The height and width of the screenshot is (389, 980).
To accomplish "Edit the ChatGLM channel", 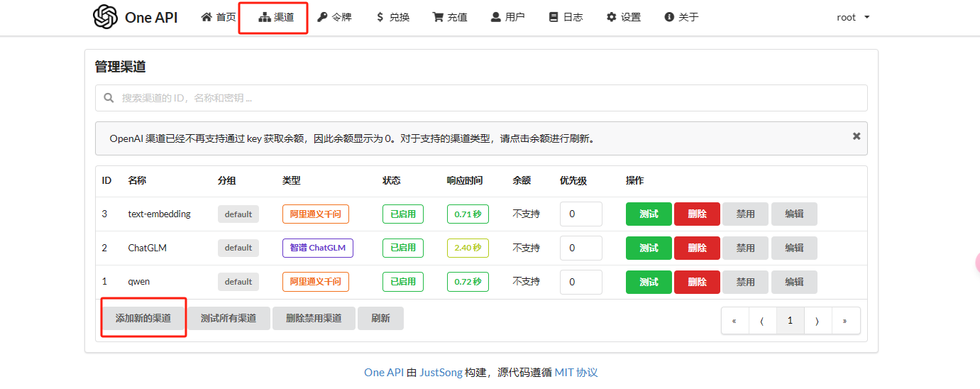I will [794, 248].
